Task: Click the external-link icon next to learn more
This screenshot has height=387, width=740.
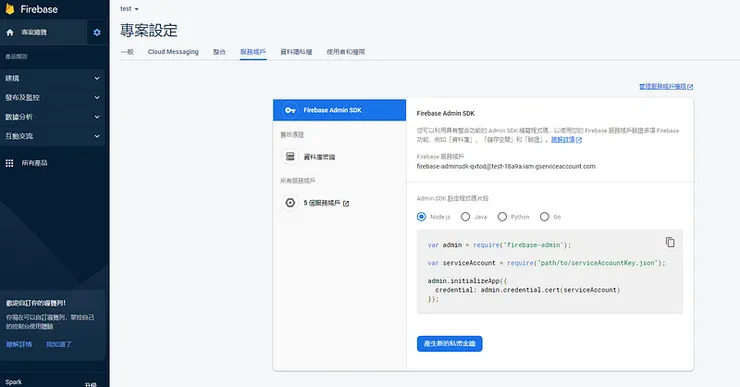Action: point(579,140)
